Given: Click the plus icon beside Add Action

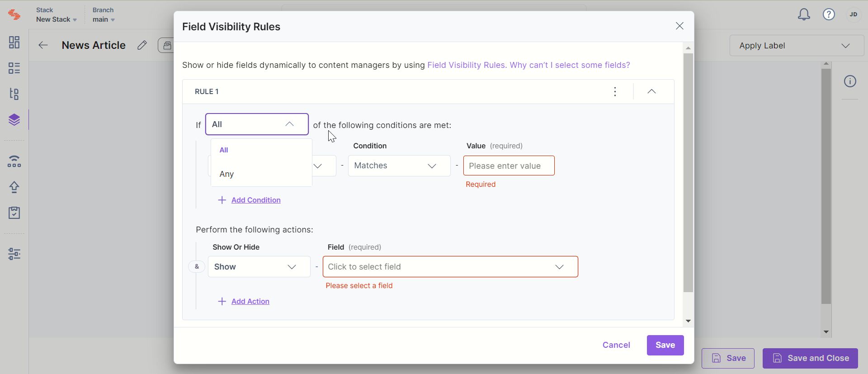Looking at the screenshot, I should [x=222, y=302].
